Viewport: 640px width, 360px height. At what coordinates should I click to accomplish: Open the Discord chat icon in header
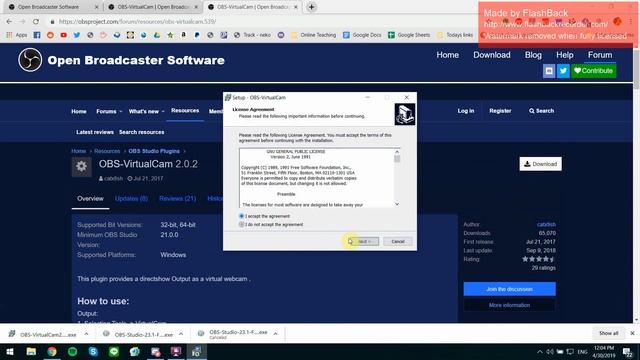[549, 71]
